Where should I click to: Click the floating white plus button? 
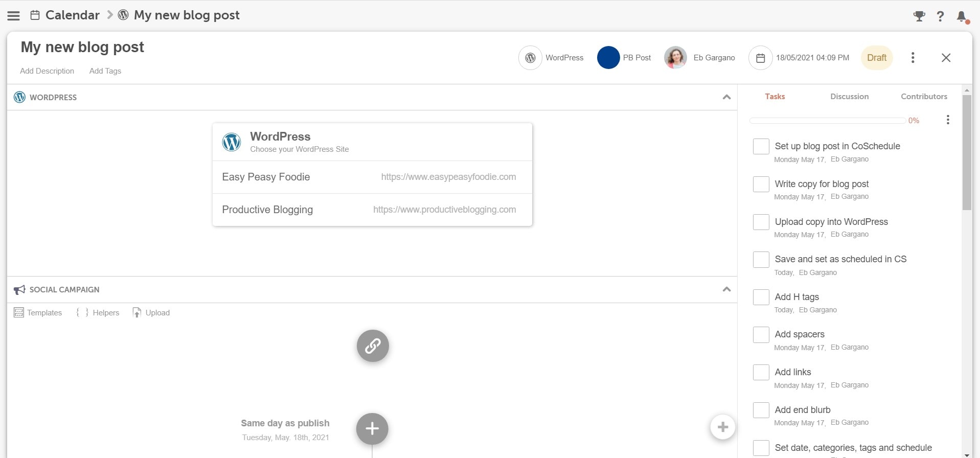click(x=723, y=427)
